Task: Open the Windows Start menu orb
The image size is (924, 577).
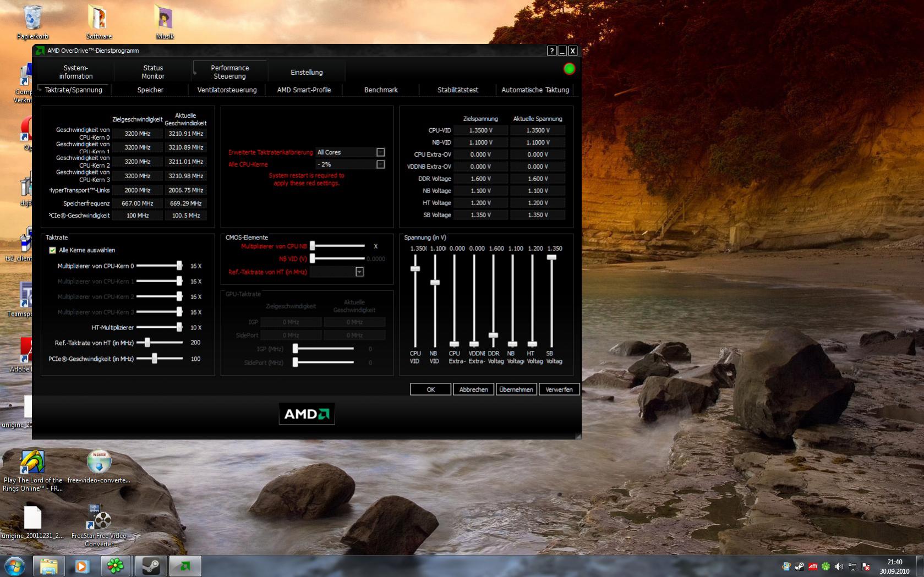Action: pyautogui.click(x=15, y=566)
